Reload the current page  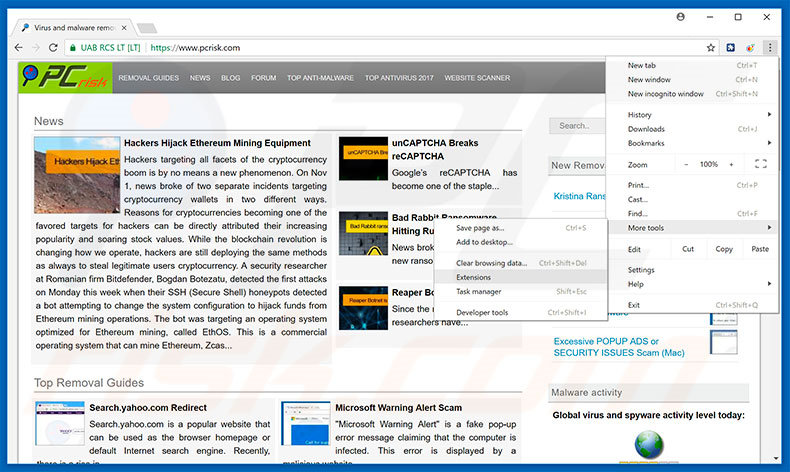(x=56, y=47)
